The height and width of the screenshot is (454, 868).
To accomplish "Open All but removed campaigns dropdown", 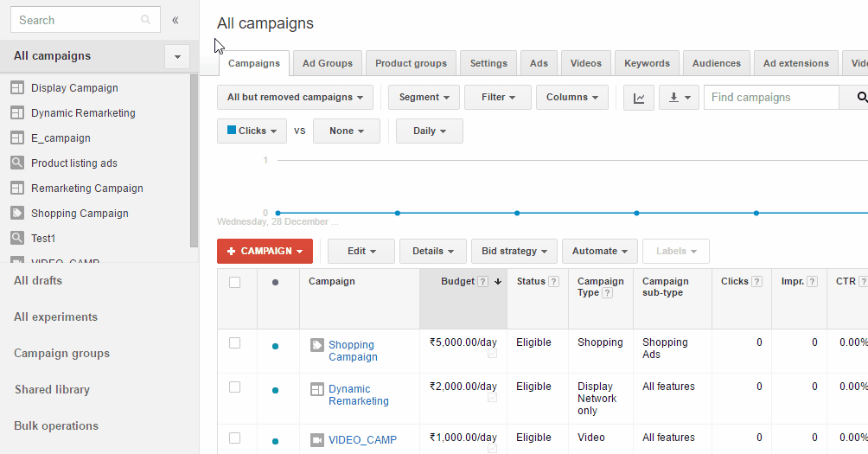I will click(295, 98).
